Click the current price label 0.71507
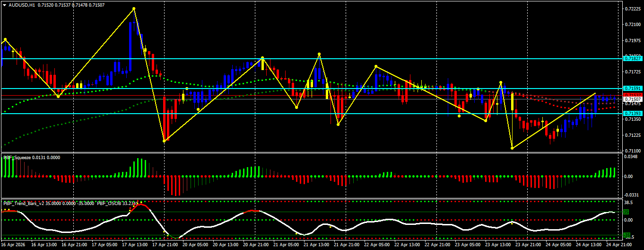Image resolution: width=644 pixels, height=250 pixels. pyautogui.click(x=633, y=99)
